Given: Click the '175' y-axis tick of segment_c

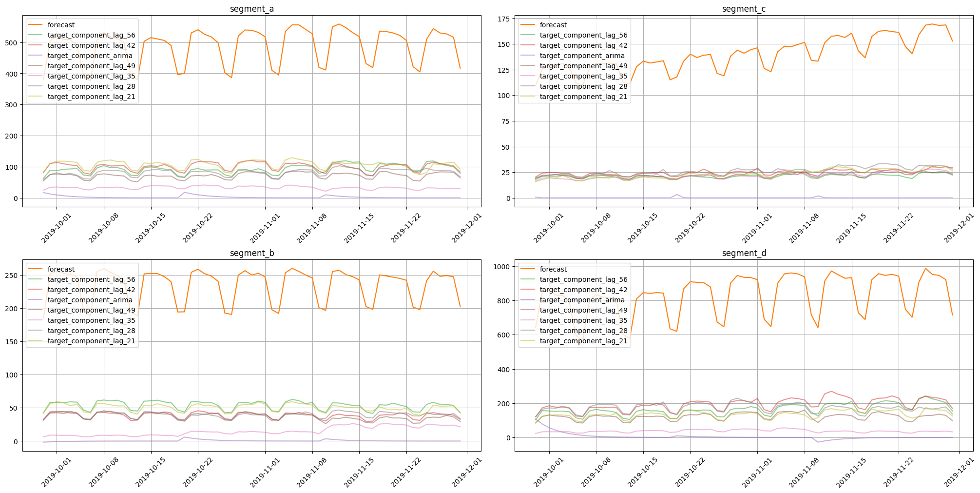Looking at the screenshot, I should 503,19.
